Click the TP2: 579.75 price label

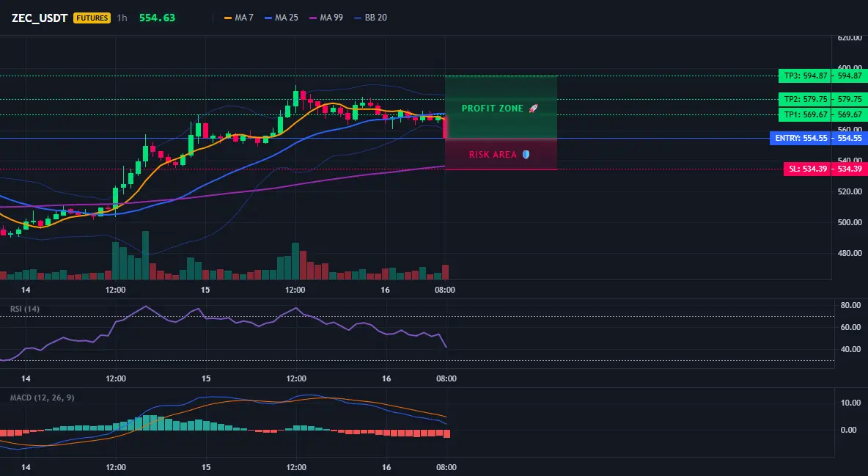coord(804,99)
